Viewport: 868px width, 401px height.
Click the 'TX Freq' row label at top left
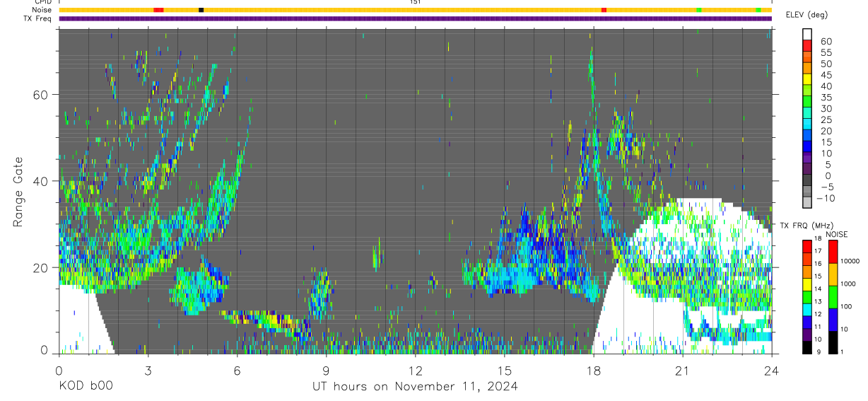[x=38, y=18]
